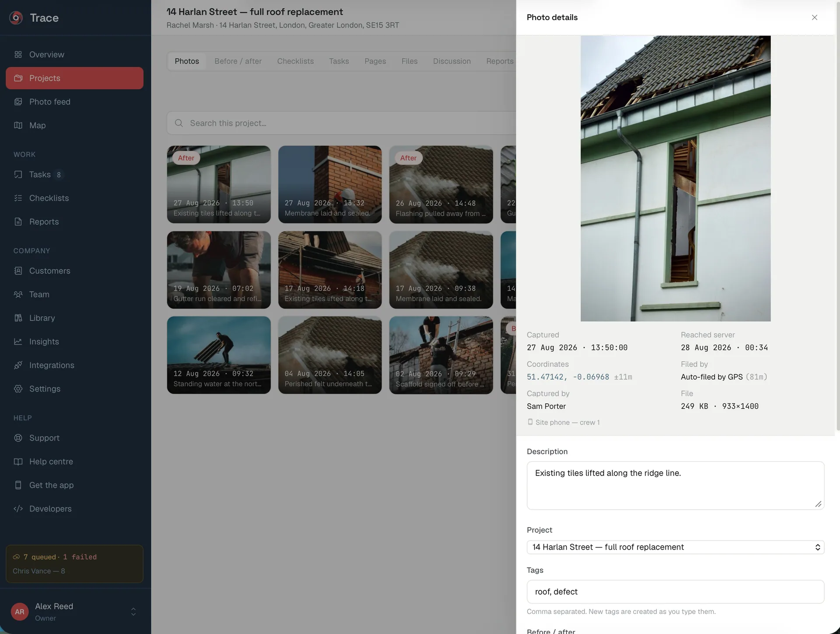Click the Insights chart icon
This screenshot has width=840, height=634.
(18, 342)
